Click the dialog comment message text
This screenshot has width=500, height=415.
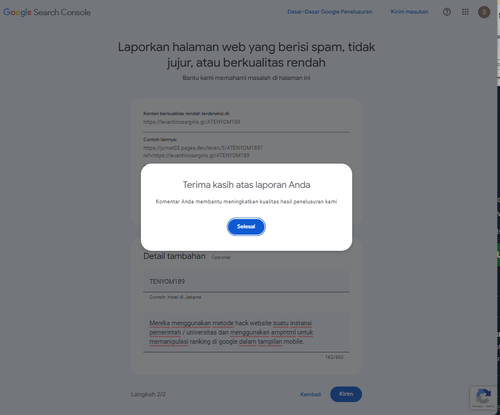[246, 202]
